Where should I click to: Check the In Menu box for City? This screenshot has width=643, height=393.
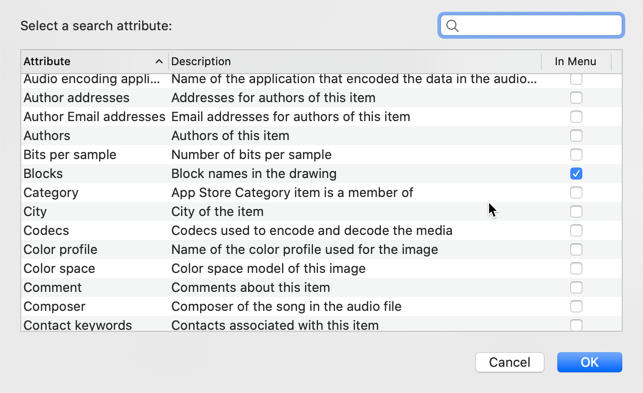pyautogui.click(x=576, y=212)
